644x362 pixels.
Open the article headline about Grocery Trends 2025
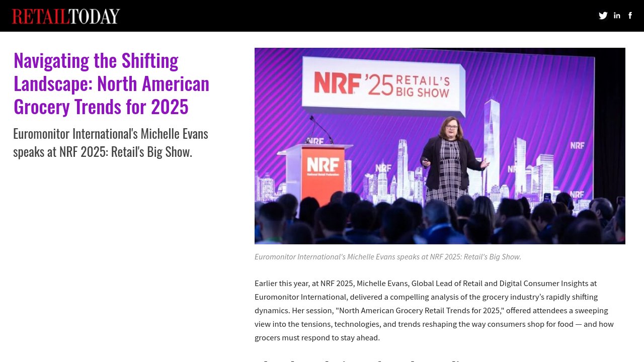pos(111,83)
